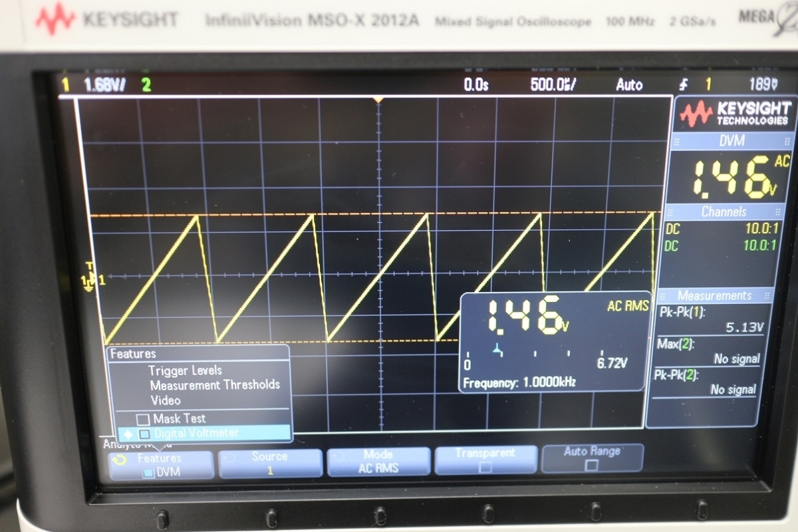This screenshot has height=532, width=798.
Task: Click the large 1.46V reading in DVM popup
Action: [x=527, y=315]
